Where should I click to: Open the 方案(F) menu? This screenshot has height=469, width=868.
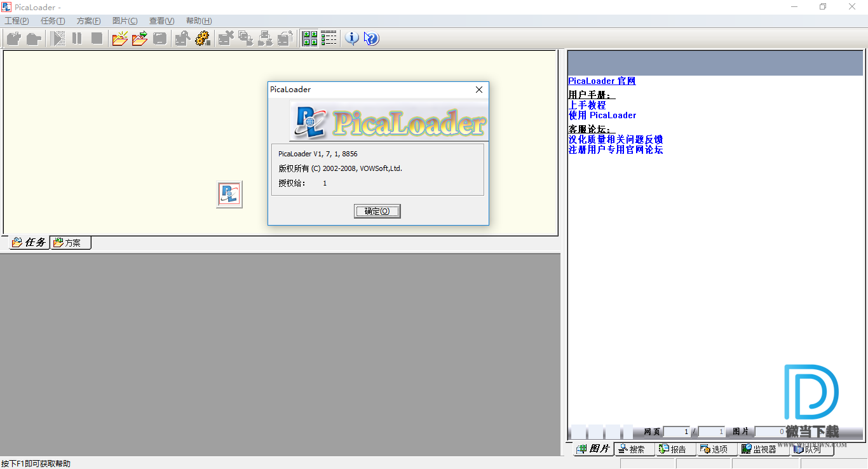(x=89, y=21)
